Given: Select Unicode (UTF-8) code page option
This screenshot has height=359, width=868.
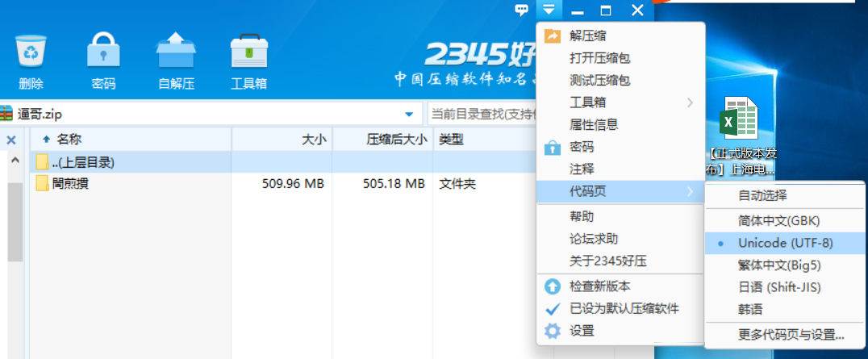Looking at the screenshot, I should pos(785,243).
